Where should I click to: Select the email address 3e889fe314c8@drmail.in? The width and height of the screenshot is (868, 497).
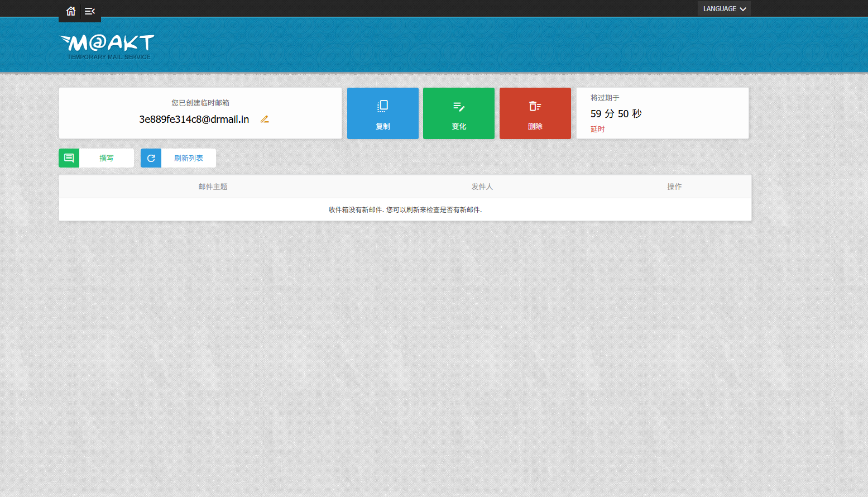click(x=194, y=120)
